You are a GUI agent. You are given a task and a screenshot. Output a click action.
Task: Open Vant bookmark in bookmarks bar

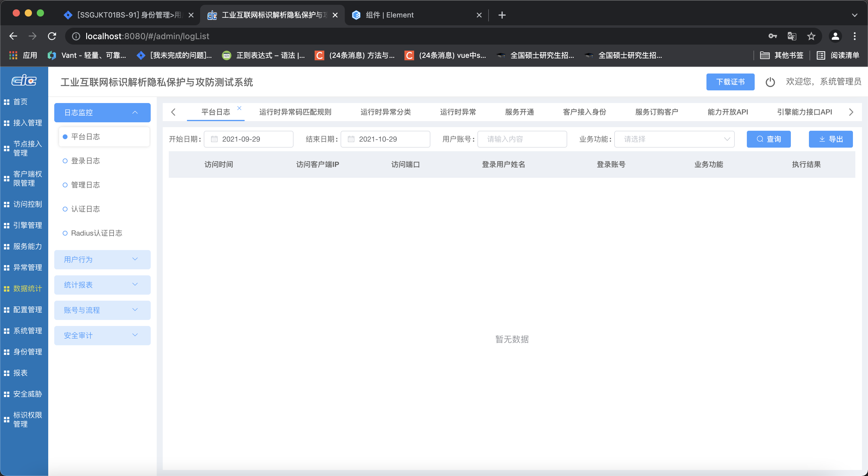[x=87, y=55]
